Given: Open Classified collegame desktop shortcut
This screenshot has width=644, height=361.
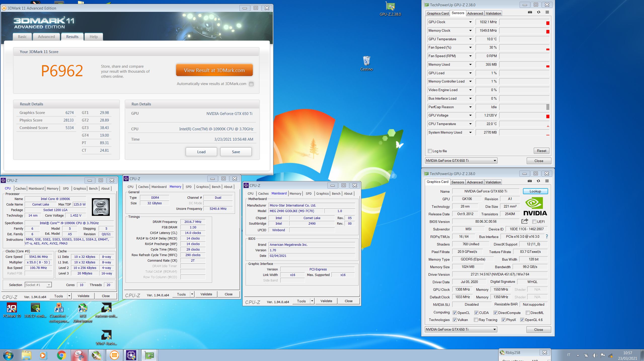Looking at the screenshot, I should pos(59,313).
